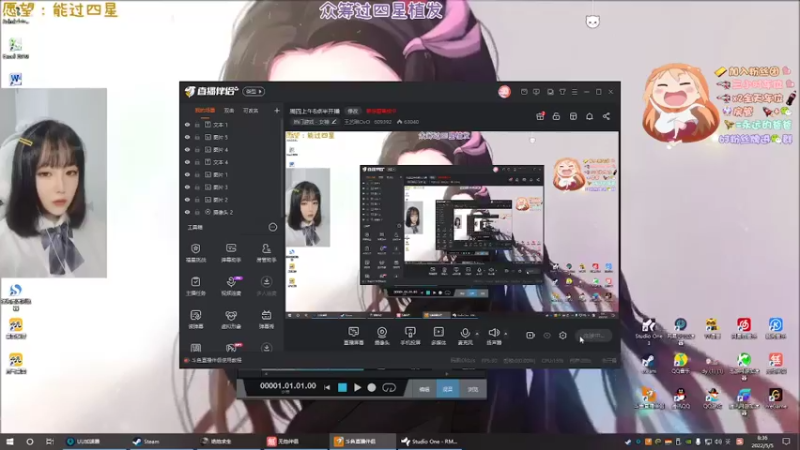Click Play in Studio One transport
Screen dimensions: 800x450
pos(358,388)
